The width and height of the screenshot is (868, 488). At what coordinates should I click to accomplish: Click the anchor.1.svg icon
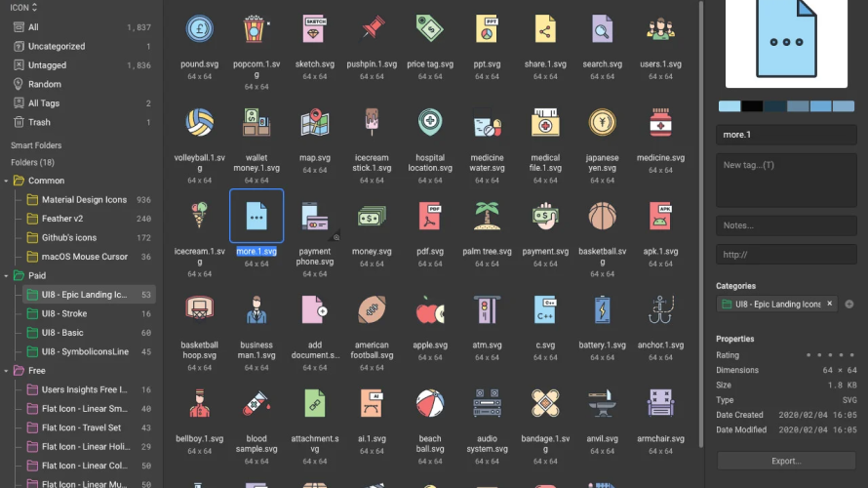[660, 310]
